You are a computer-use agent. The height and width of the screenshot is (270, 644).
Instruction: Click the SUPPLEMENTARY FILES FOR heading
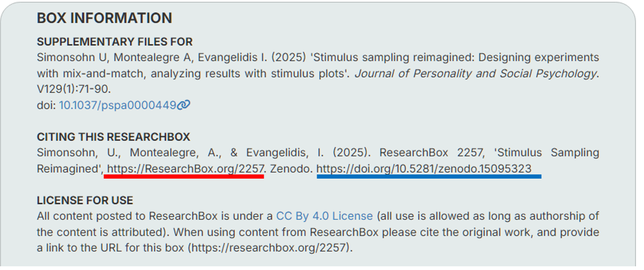115,42
